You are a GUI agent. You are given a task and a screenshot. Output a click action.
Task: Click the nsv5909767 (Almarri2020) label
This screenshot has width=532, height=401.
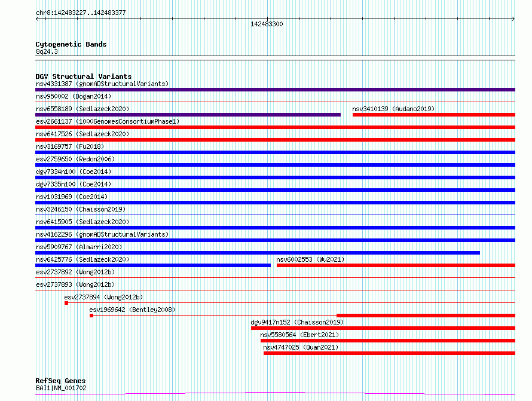click(79, 247)
